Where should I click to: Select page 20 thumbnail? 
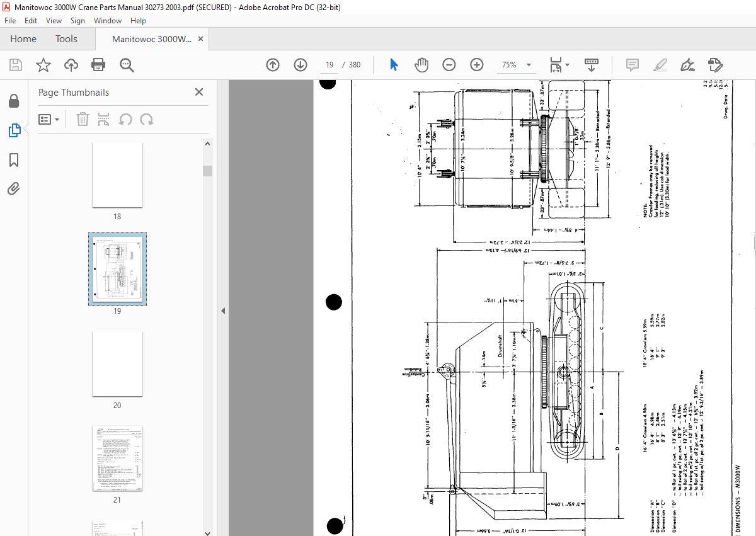(x=117, y=363)
